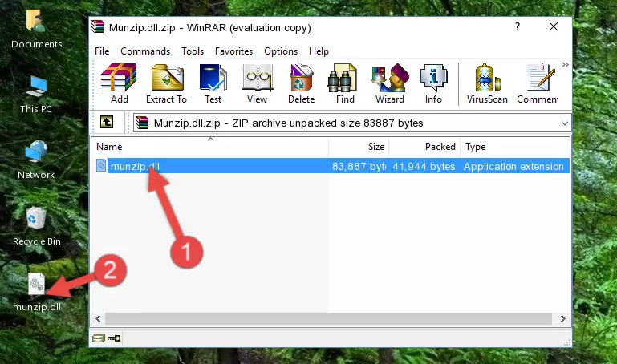
Task: Click the drive icon in status bar
Action: point(99,338)
